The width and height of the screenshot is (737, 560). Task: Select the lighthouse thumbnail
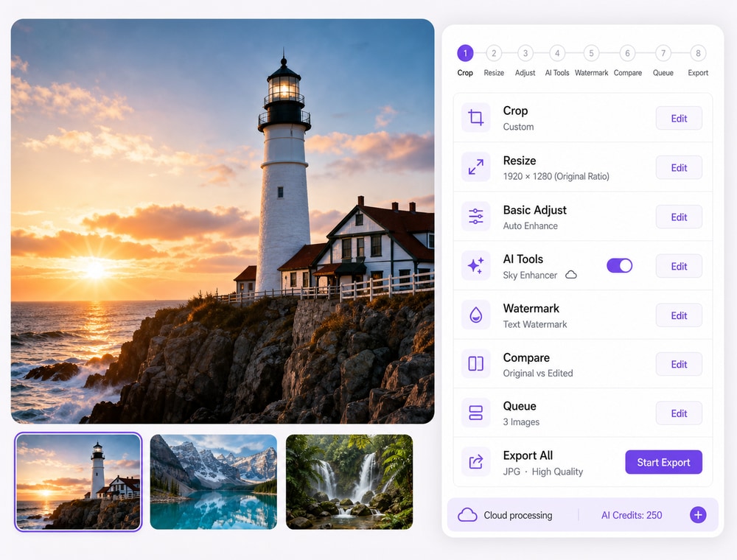pyautogui.click(x=78, y=482)
